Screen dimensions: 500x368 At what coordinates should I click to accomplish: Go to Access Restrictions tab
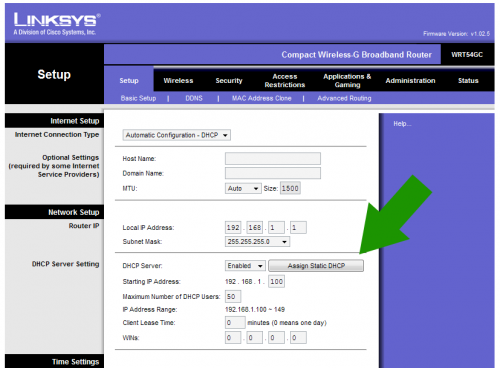click(x=285, y=81)
